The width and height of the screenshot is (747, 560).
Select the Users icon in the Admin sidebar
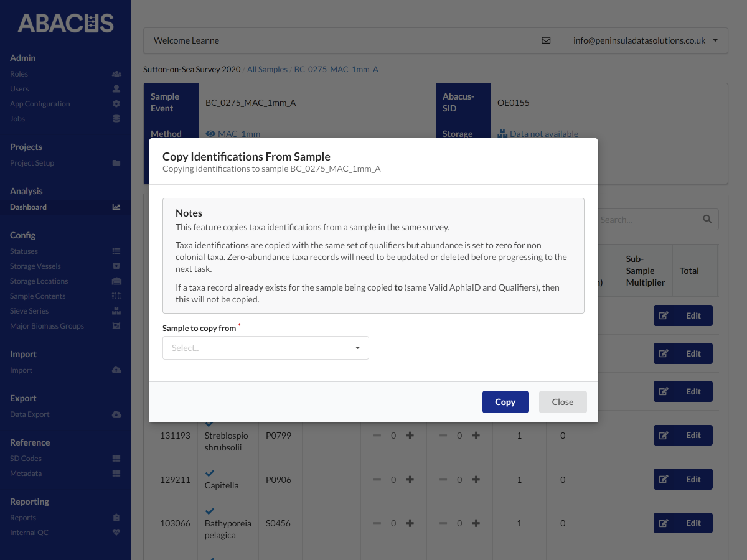[116, 88]
